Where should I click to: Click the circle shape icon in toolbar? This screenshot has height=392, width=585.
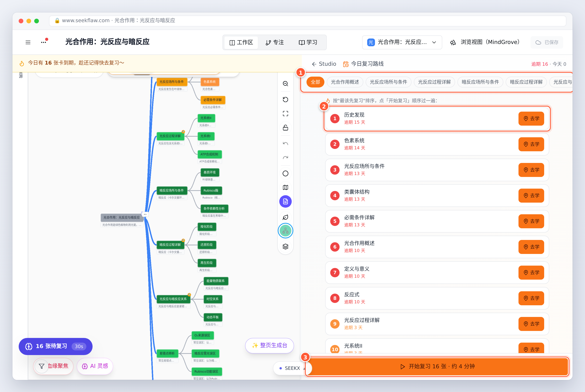tap(285, 173)
